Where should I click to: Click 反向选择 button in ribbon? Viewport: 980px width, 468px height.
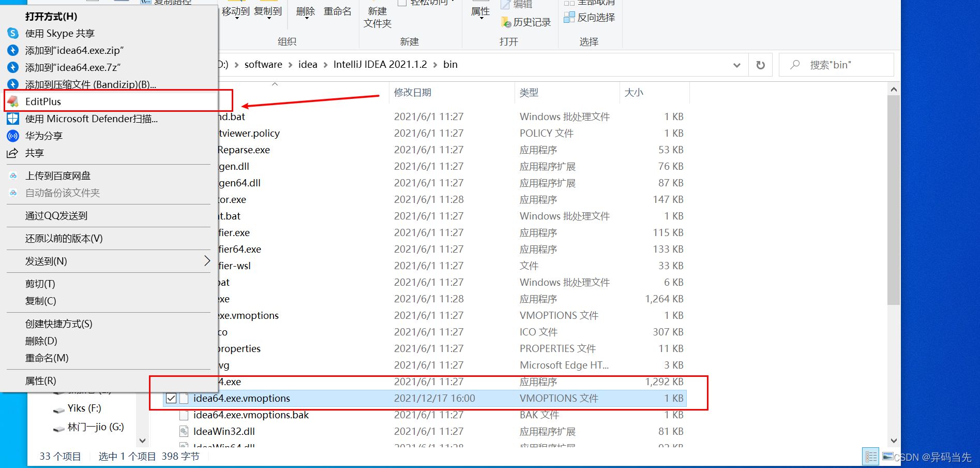590,17
